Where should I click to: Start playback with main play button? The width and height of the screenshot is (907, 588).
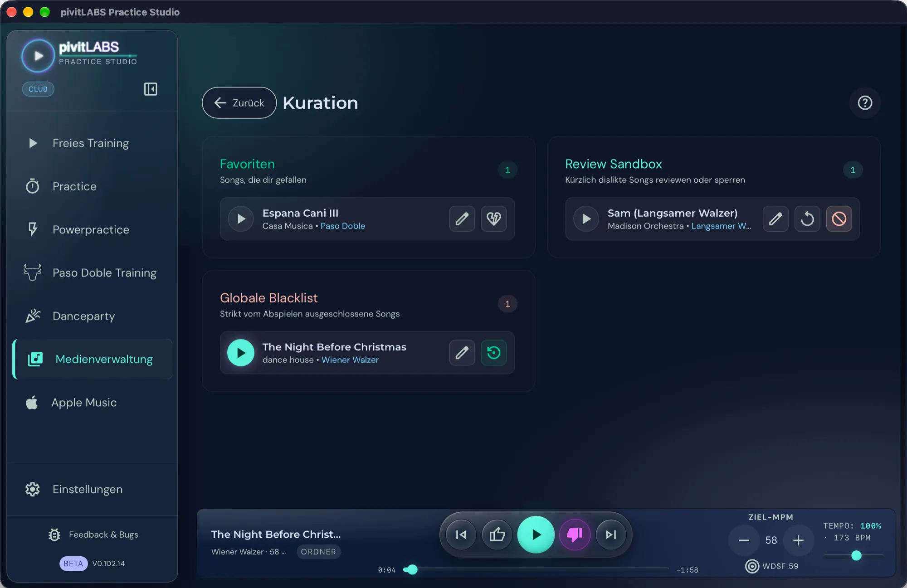(x=536, y=535)
